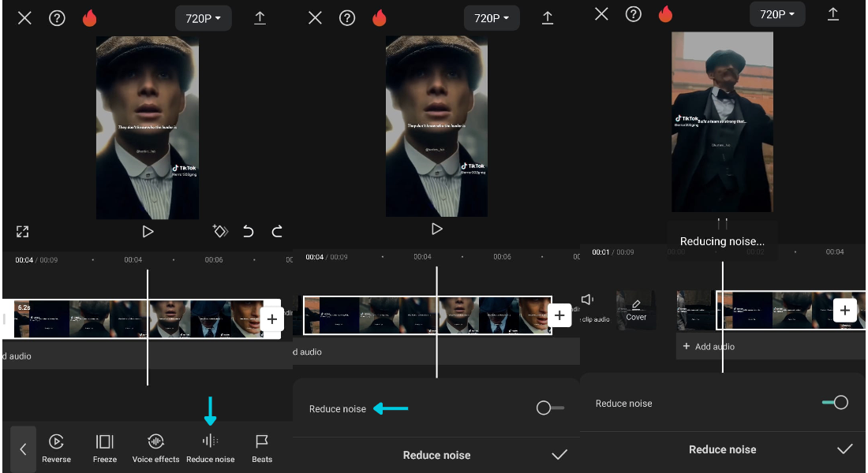Screen dimensions: 868x473
Task: Open the Cover editor
Action: click(x=636, y=310)
